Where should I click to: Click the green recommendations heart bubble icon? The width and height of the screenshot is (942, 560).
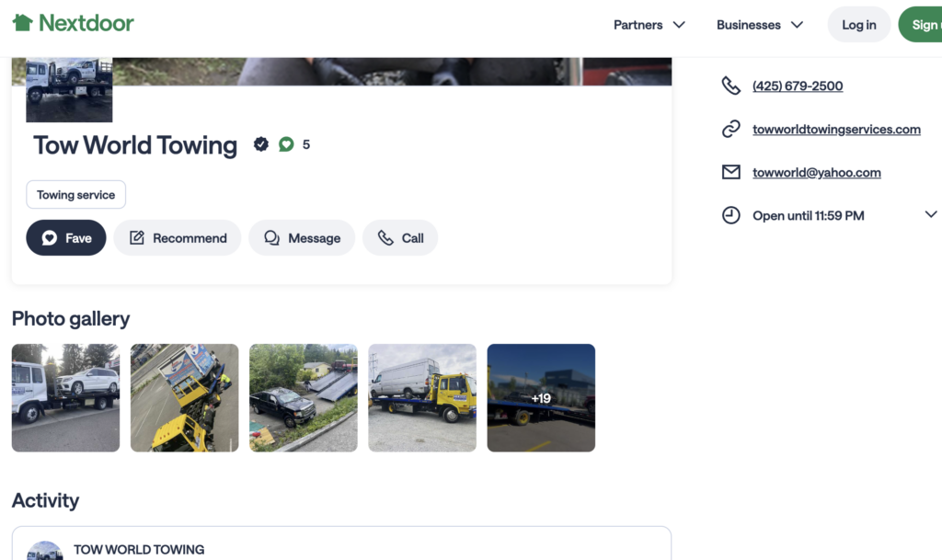pyautogui.click(x=286, y=144)
